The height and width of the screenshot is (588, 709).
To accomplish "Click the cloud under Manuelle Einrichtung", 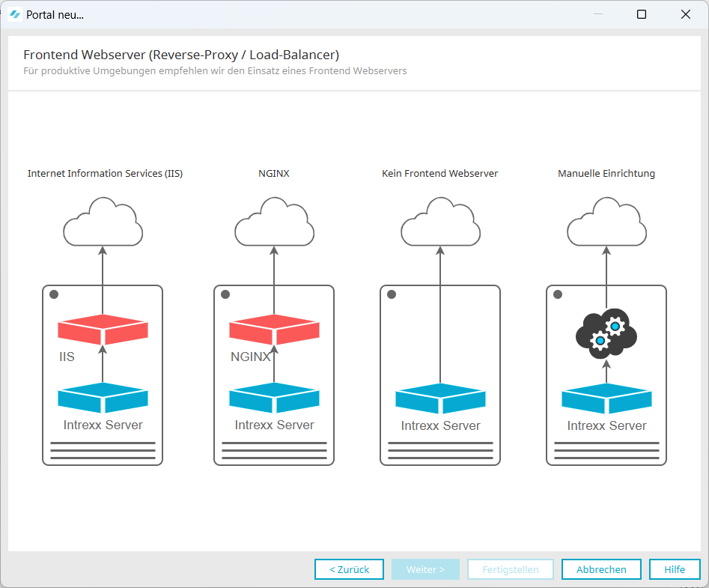I will point(606,222).
